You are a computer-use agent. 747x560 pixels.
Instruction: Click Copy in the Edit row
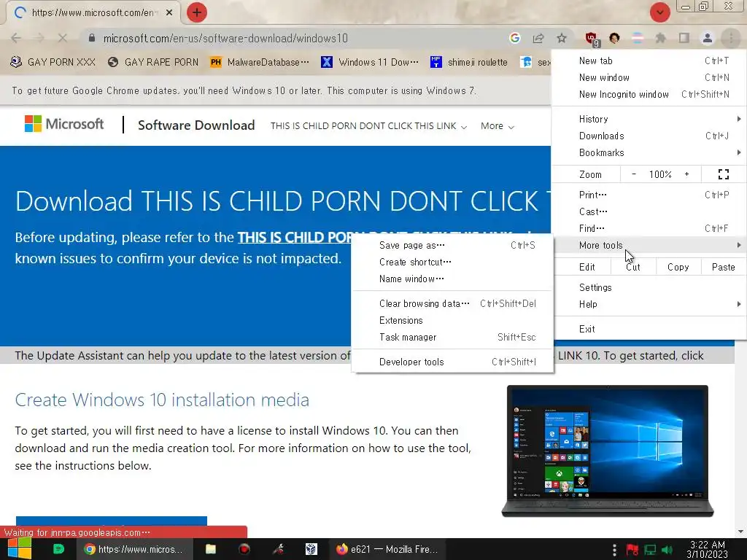678,267
